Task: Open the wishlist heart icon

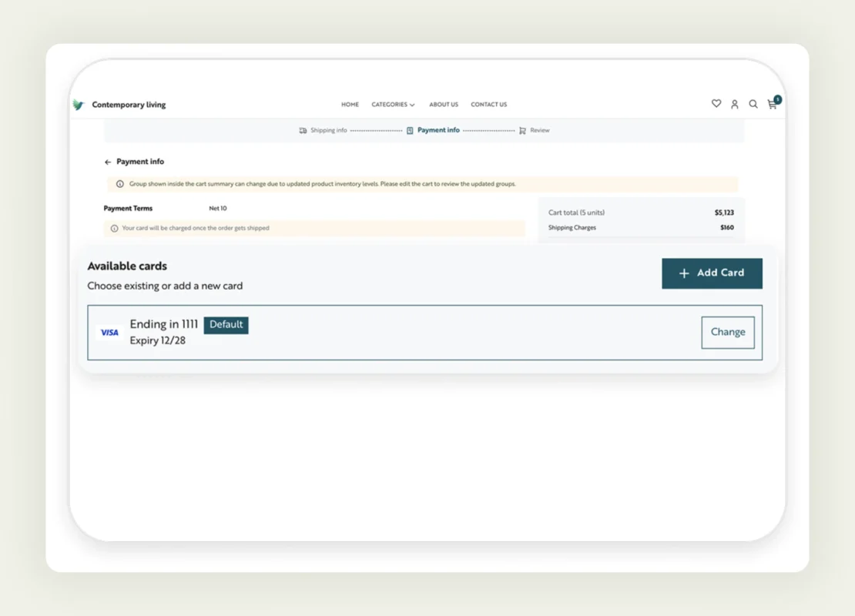Action: pos(716,104)
